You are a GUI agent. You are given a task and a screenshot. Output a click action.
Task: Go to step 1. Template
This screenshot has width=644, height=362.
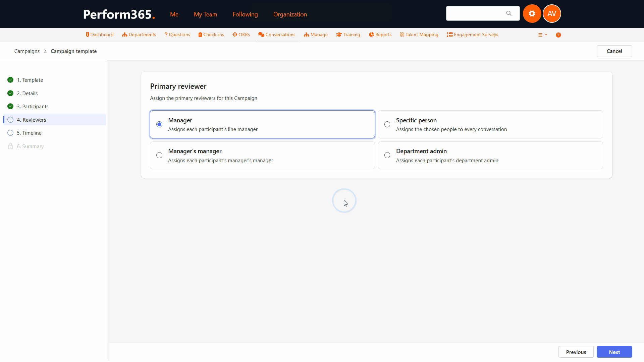click(x=55, y=80)
